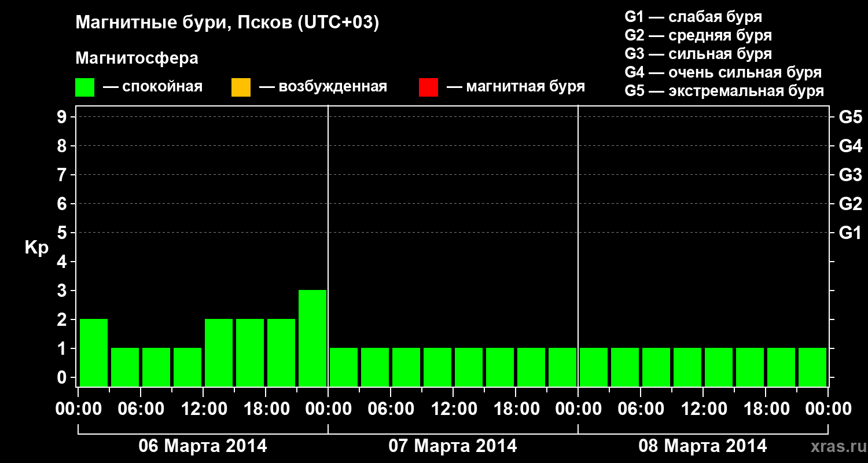Click the 12:00 bar on 06 March (Kp 2)
Viewport: 868px width, 463px height.
[x=219, y=352]
